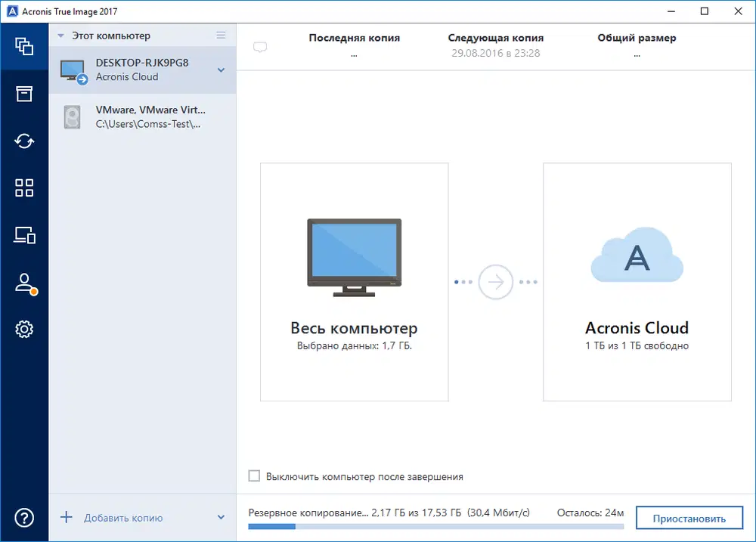Click the path 'C:\Users\Comss-Test\...' text
The image size is (756, 542).
148,124
